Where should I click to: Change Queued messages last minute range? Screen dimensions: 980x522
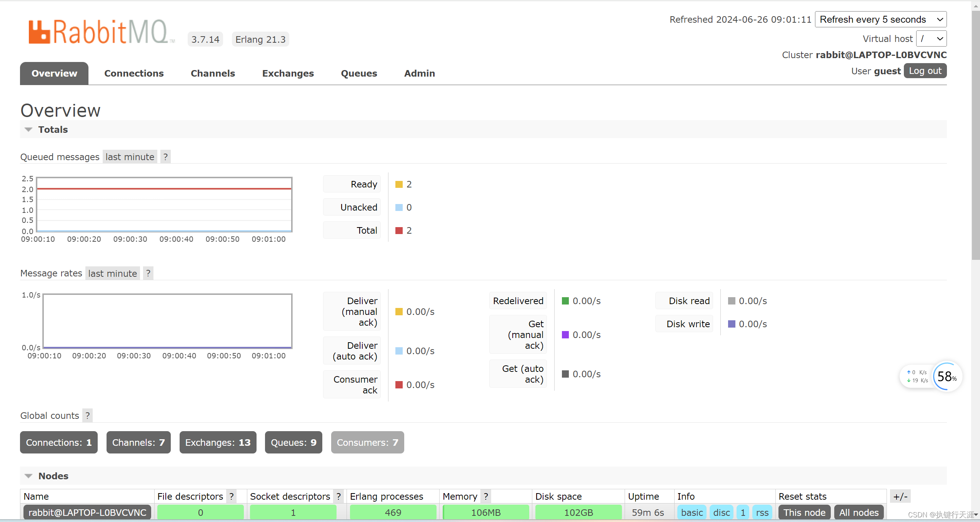point(130,157)
